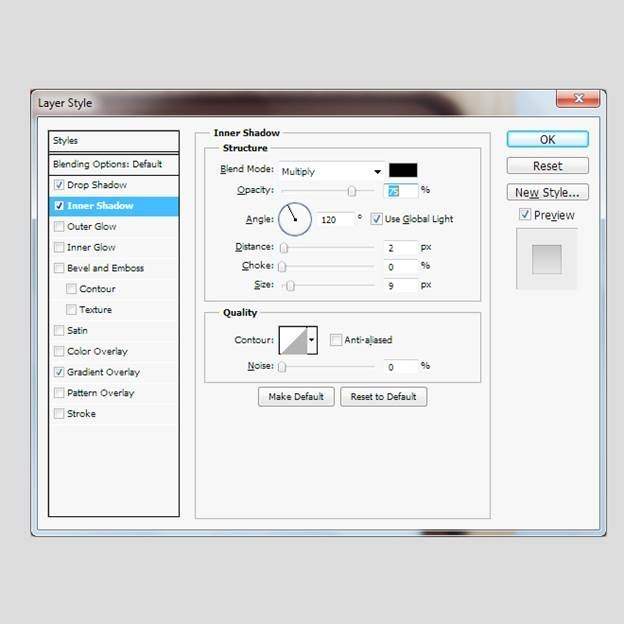Close the Layer Style dialog
The width and height of the screenshot is (624, 624).
pyautogui.click(x=578, y=98)
